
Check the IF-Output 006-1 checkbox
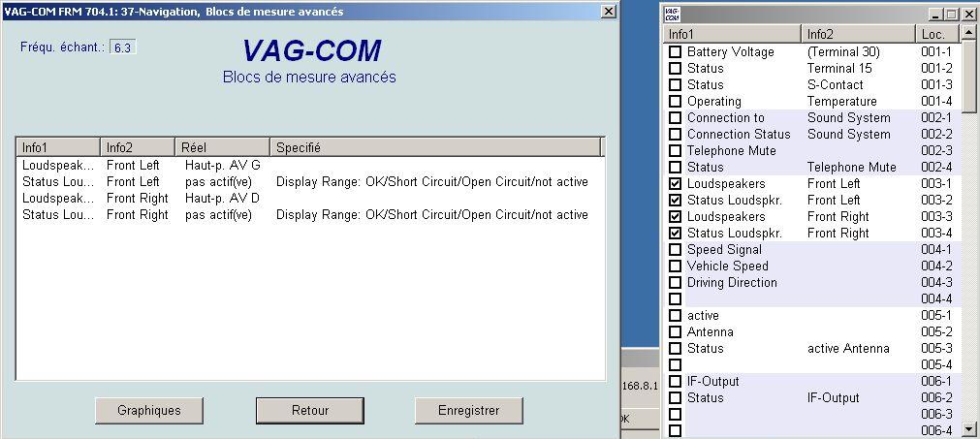pos(675,381)
